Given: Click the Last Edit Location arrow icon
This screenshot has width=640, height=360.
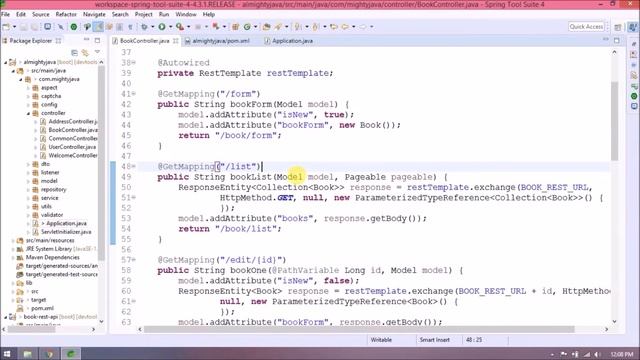Looking at the screenshot, I should pos(333,27).
